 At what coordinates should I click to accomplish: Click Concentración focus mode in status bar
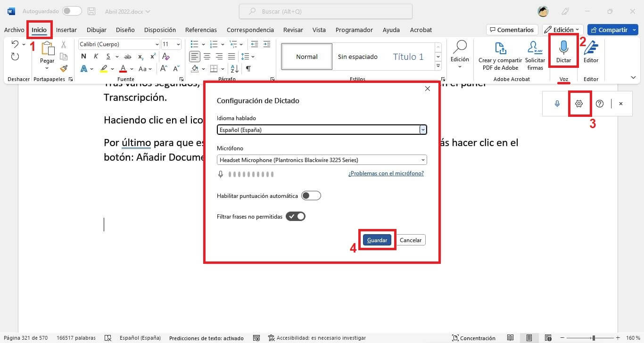coord(474,338)
